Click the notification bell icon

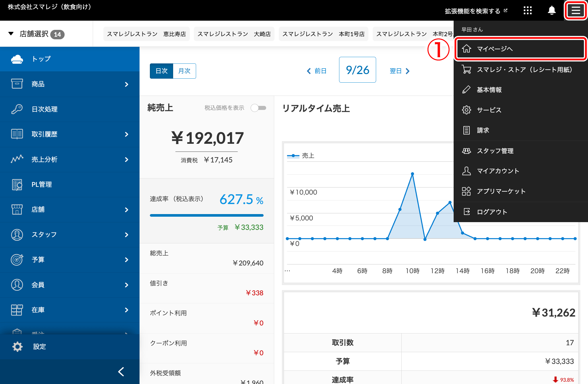pyautogui.click(x=552, y=11)
